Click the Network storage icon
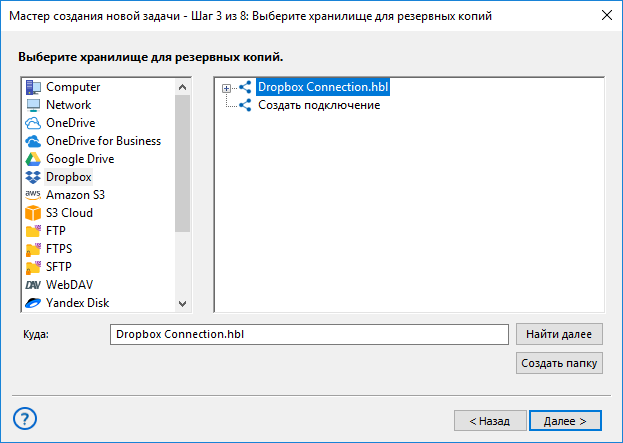 coord(33,105)
